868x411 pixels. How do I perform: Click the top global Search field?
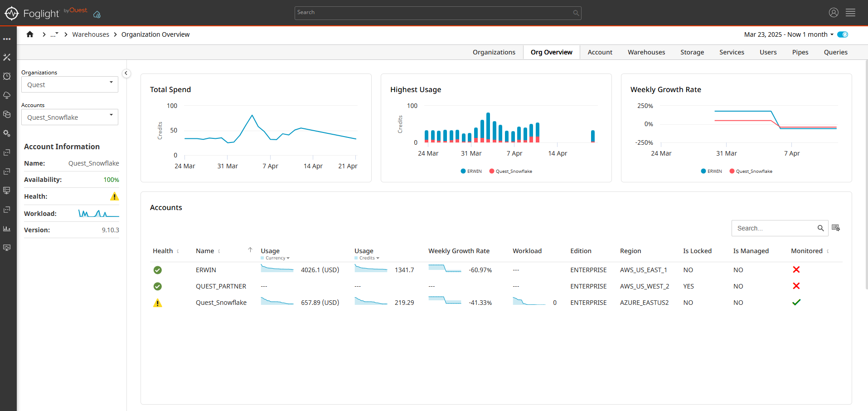(x=438, y=13)
